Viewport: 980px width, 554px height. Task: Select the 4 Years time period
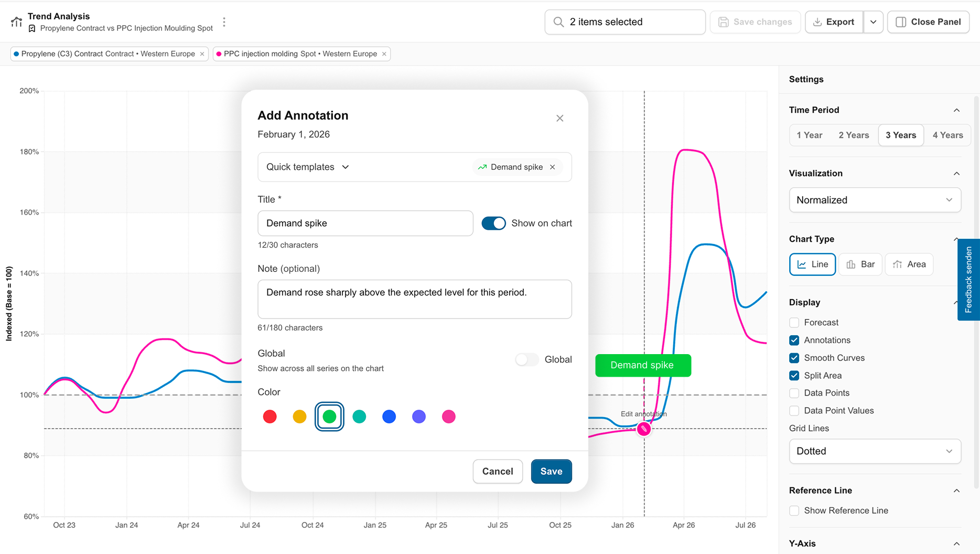click(x=947, y=135)
